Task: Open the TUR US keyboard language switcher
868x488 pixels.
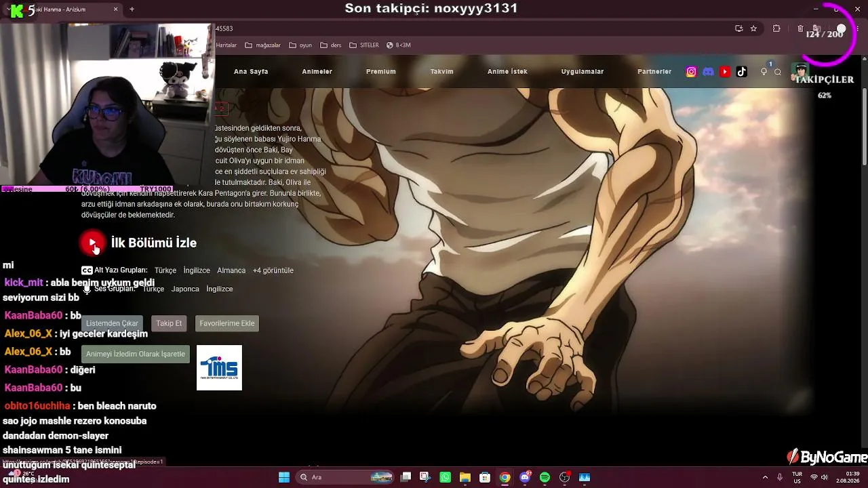Action: pyautogui.click(x=797, y=477)
